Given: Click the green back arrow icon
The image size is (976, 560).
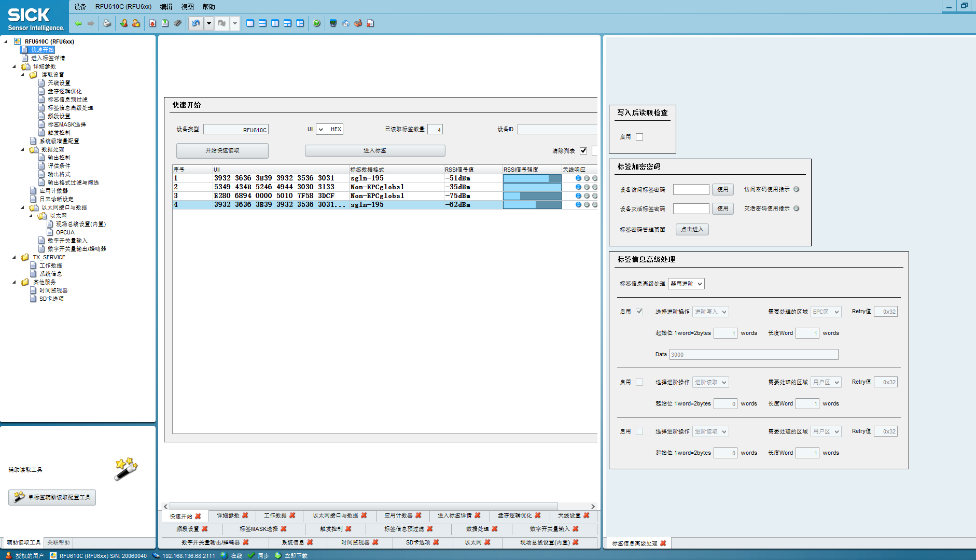Looking at the screenshot, I should (78, 23).
